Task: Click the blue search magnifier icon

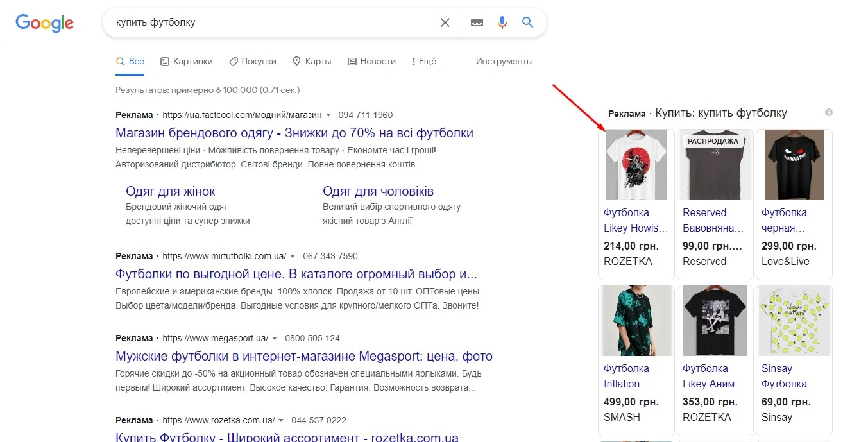Action: click(527, 22)
